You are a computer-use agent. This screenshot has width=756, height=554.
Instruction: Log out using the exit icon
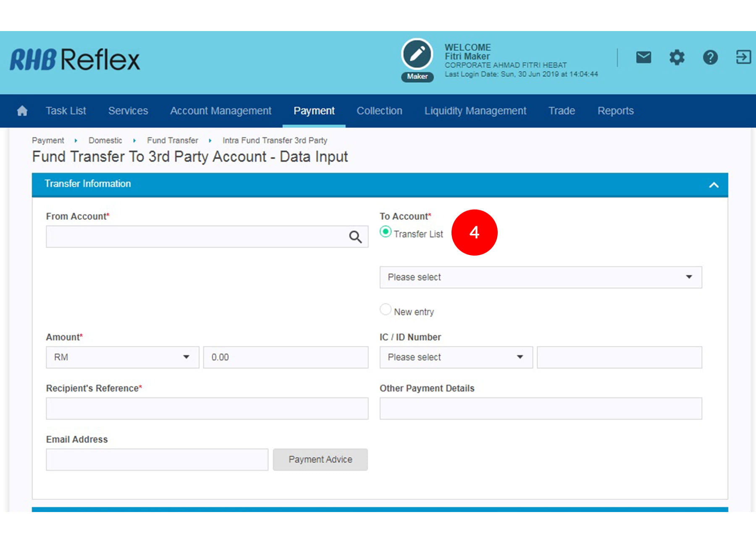(743, 57)
